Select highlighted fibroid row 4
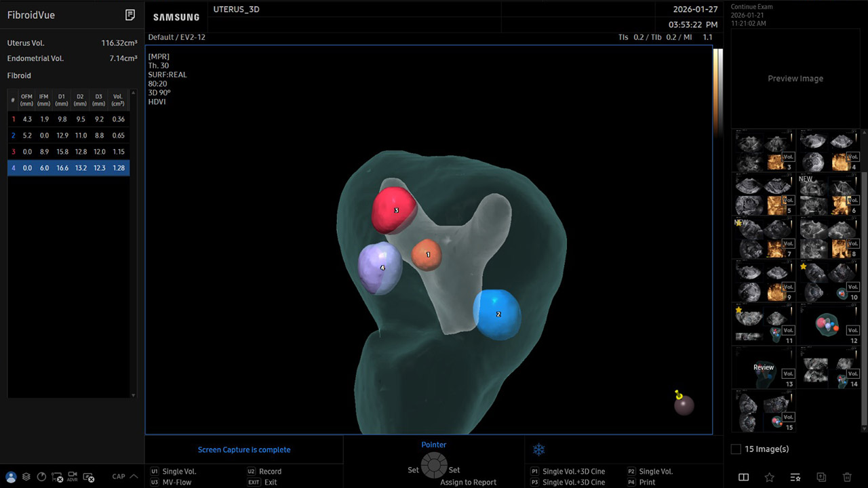This screenshot has width=868, height=488. pyautogui.click(x=68, y=167)
